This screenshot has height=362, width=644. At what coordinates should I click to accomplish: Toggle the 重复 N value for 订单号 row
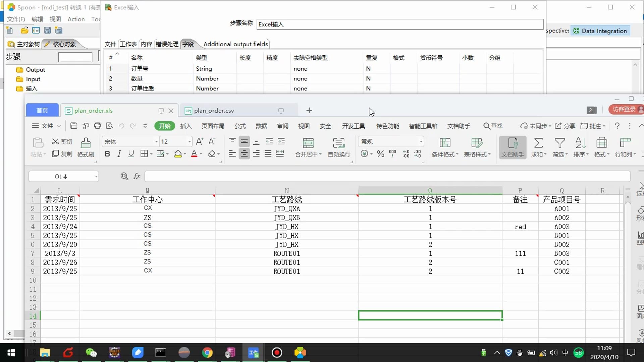[368, 68]
